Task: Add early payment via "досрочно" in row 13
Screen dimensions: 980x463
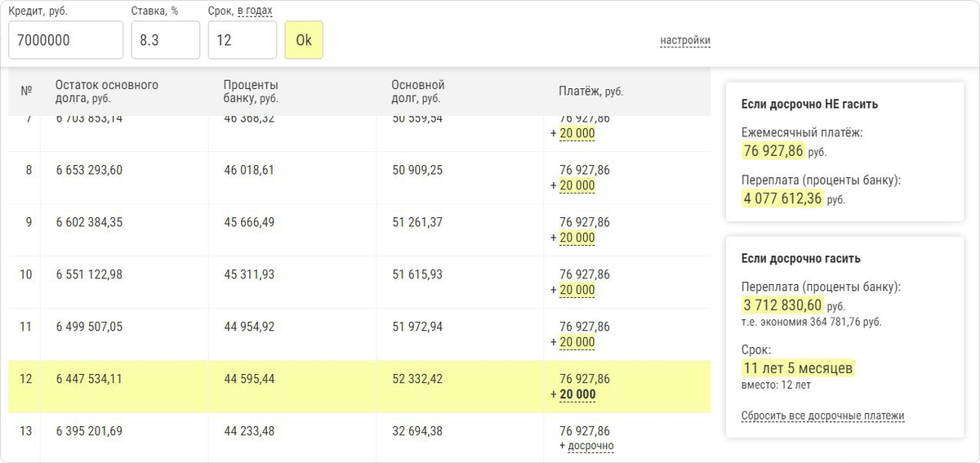Action: tap(590, 446)
